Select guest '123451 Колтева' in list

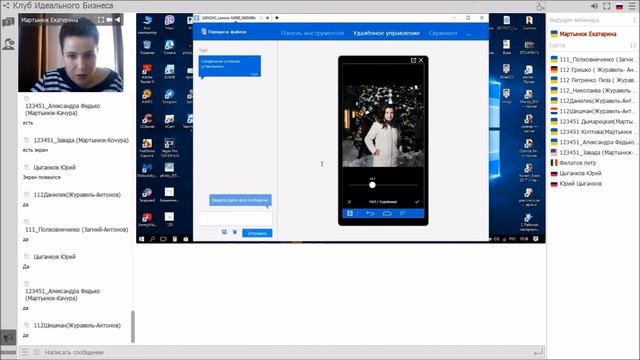tap(593, 132)
